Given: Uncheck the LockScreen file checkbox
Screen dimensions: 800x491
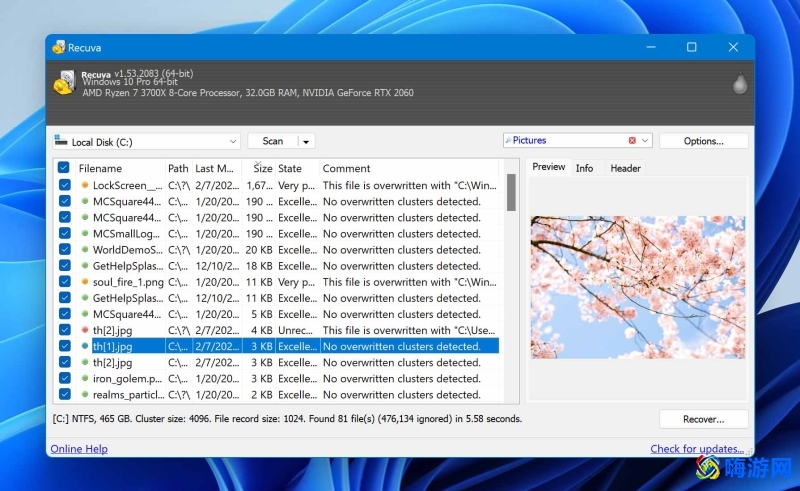Looking at the screenshot, I should 65,185.
